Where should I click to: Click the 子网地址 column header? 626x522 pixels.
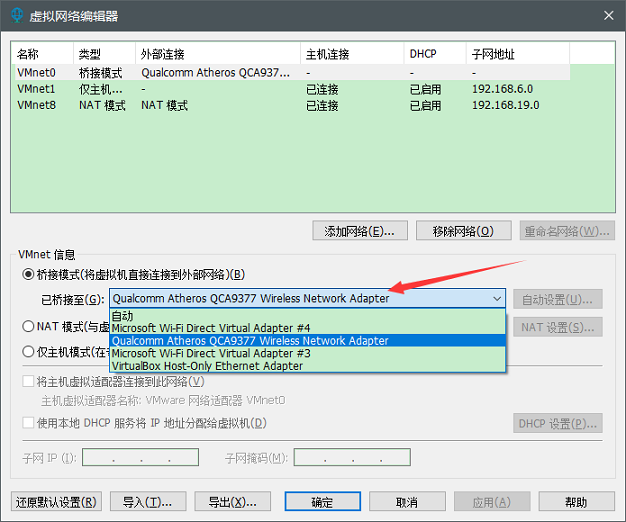[518, 53]
